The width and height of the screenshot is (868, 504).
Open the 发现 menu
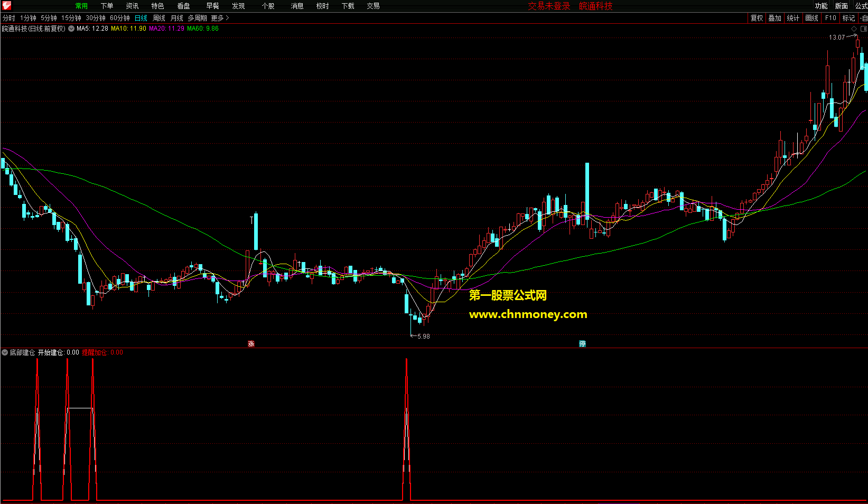coord(238,6)
